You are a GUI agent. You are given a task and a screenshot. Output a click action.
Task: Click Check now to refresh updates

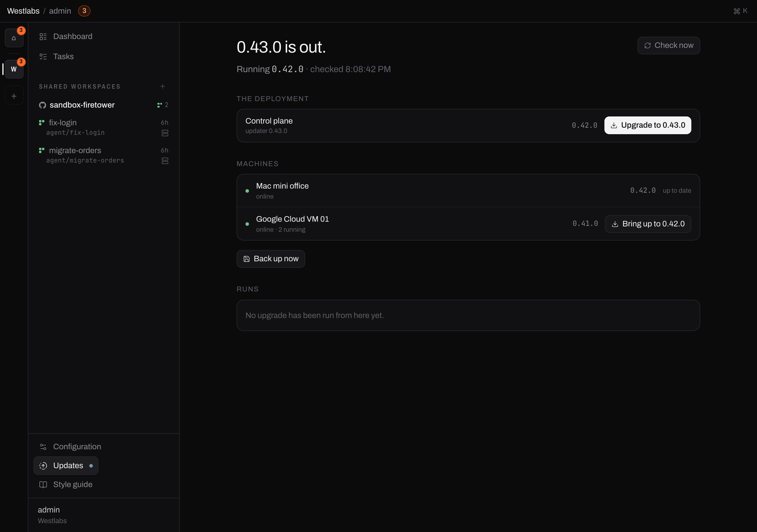coord(669,46)
